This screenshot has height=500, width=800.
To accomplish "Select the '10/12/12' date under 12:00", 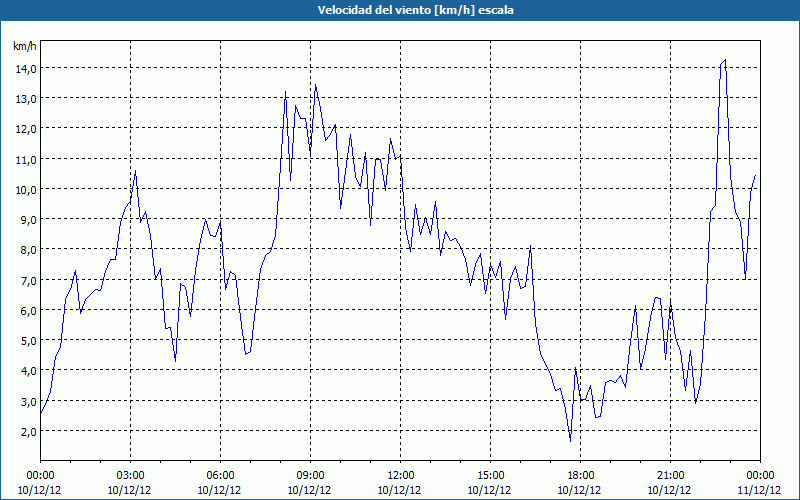I will tap(400, 490).
